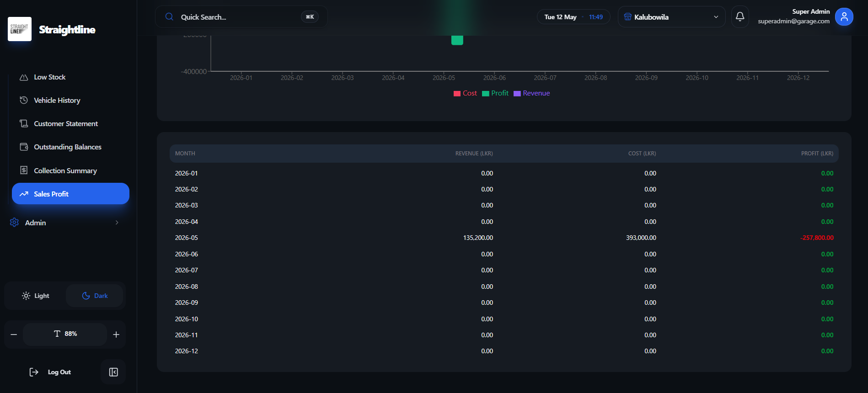Open the Vehicle History report
Viewport: 868px width, 393px height.
click(x=70, y=100)
